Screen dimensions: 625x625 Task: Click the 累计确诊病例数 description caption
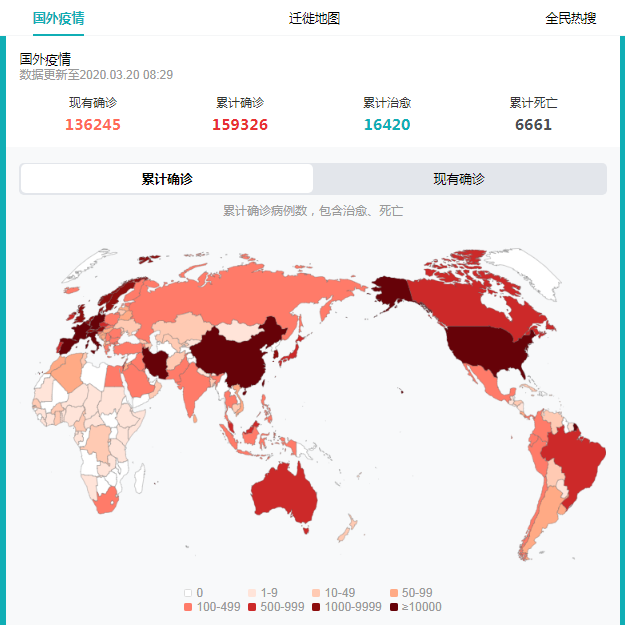coord(313,210)
